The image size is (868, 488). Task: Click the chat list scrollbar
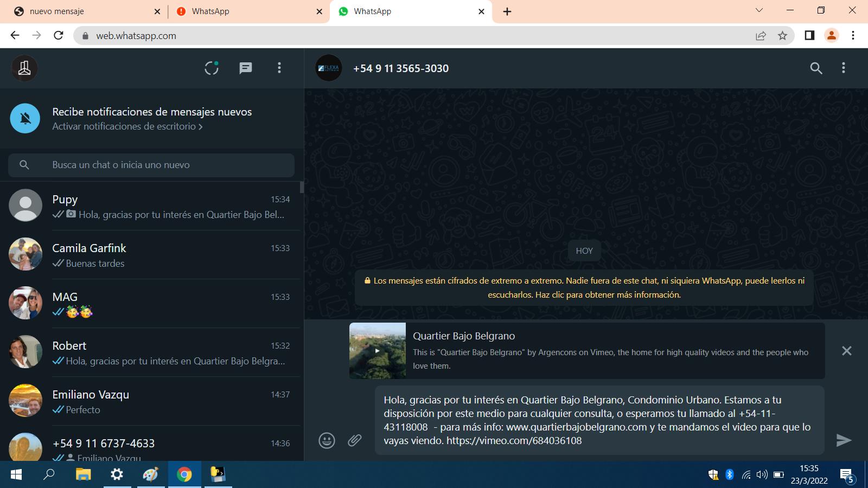(x=302, y=188)
